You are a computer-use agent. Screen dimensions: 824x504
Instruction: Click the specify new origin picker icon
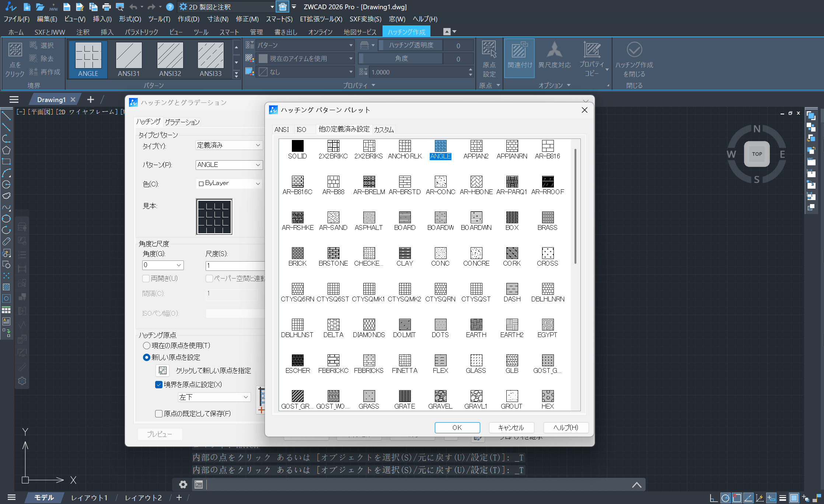click(x=162, y=370)
